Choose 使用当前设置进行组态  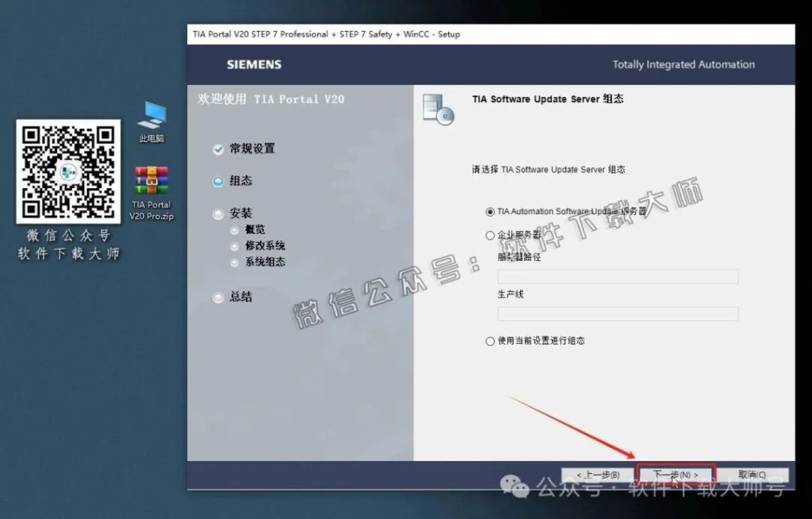[x=490, y=341]
